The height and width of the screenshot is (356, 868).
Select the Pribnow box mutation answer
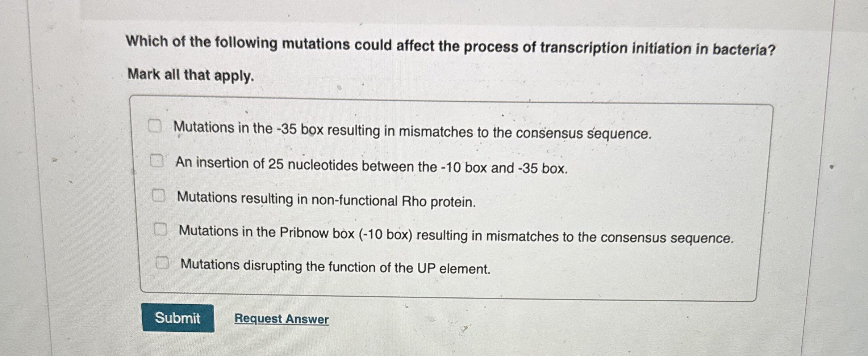pyautogui.click(x=161, y=229)
